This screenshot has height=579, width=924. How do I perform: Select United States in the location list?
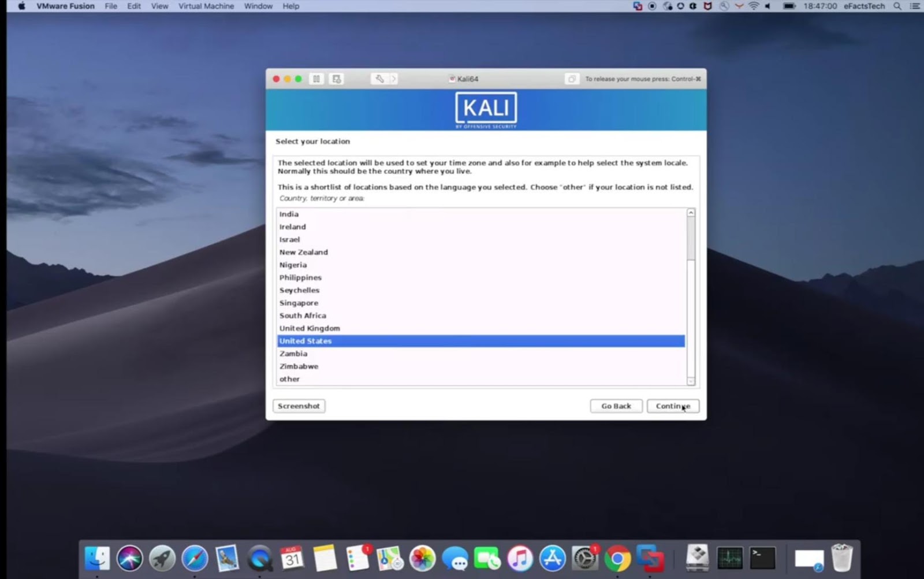(481, 341)
